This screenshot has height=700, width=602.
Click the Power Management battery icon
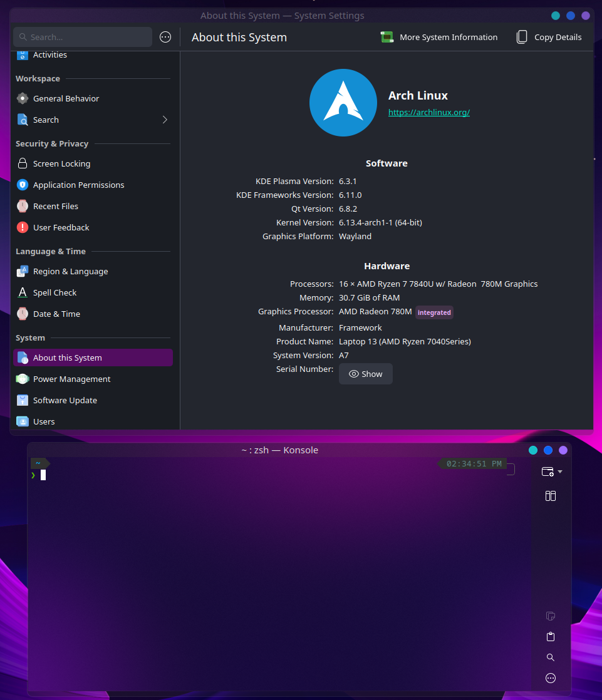tap(23, 379)
